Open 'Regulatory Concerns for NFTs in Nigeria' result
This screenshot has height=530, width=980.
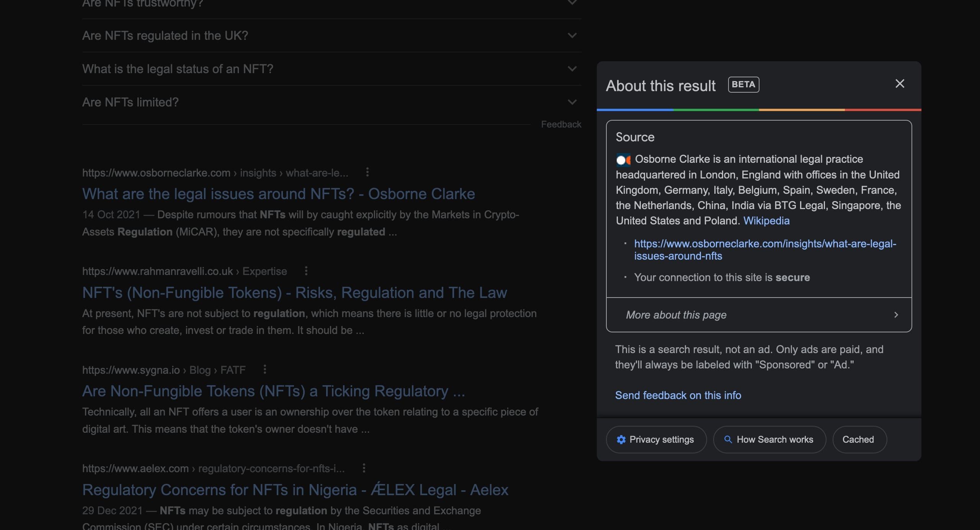[x=295, y=490]
